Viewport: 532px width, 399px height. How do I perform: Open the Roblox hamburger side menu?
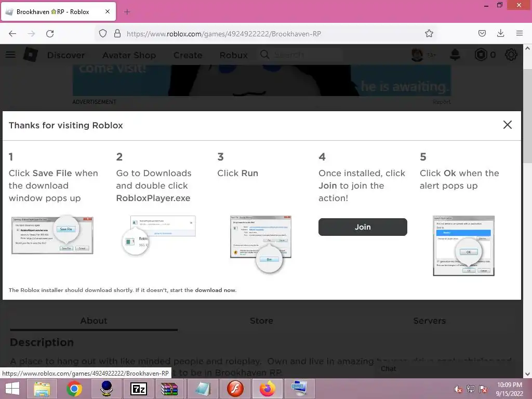click(x=10, y=55)
